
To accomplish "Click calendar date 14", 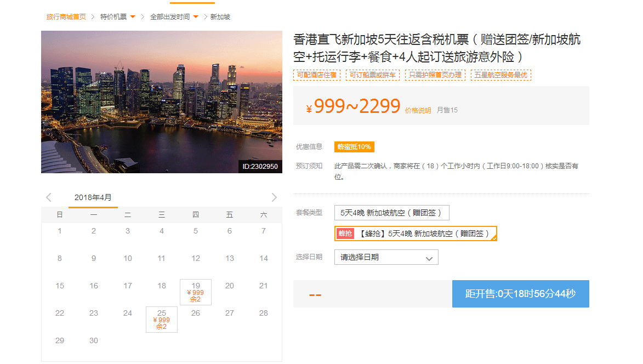I will click(x=264, y=259).
